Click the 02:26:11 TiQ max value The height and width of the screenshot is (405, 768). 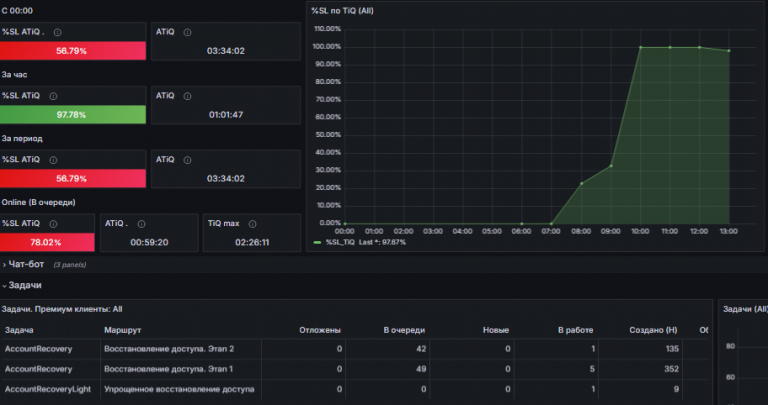252,242
